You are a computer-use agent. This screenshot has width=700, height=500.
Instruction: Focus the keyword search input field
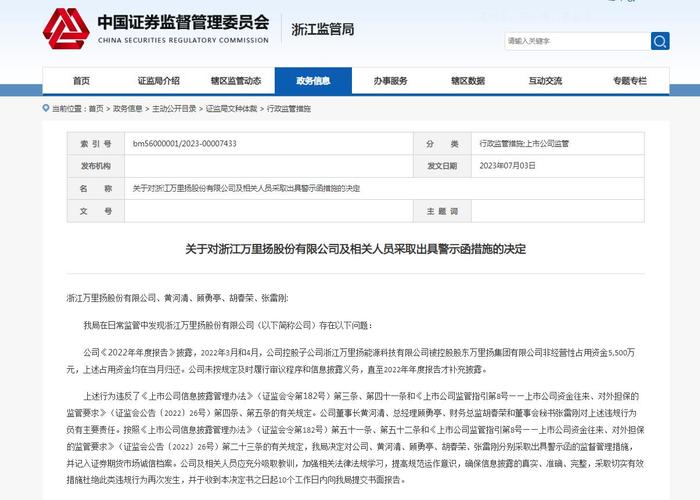click(x=578, y=41)
